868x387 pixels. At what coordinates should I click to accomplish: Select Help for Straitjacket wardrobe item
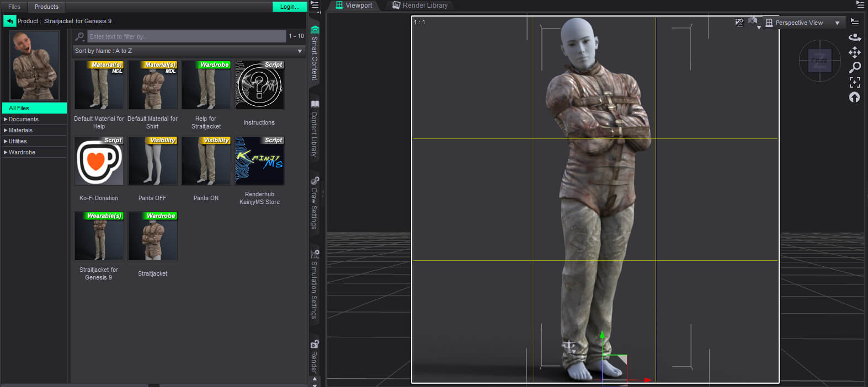206,85
